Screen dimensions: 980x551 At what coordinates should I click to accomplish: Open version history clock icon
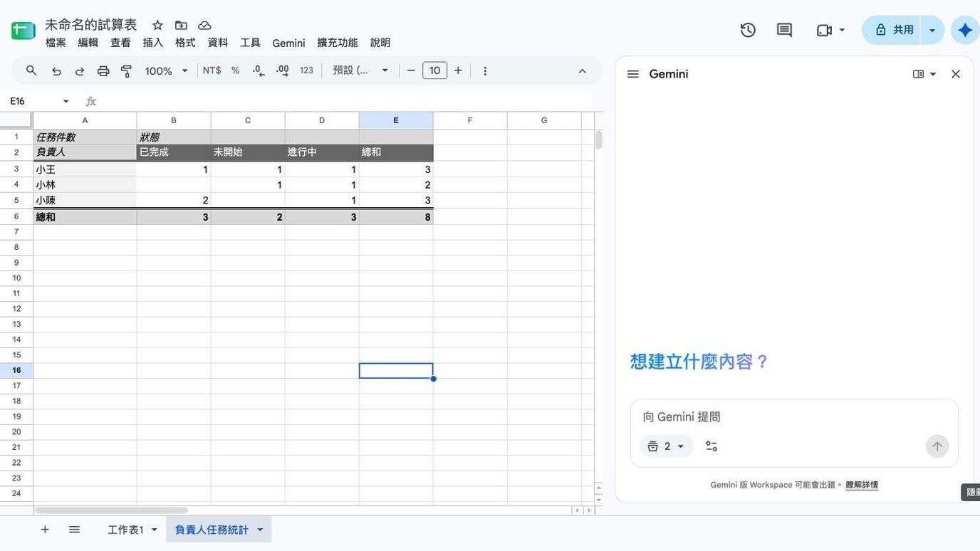(x=748, y=30)
